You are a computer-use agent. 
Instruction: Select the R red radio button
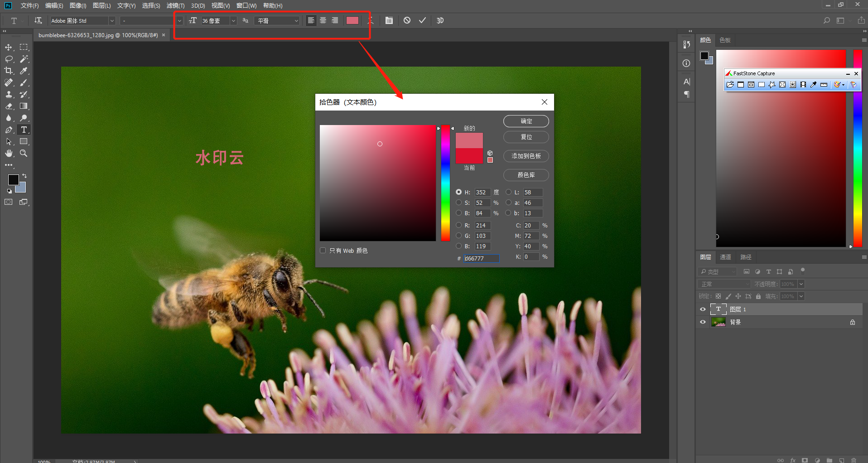pos(459,225)
